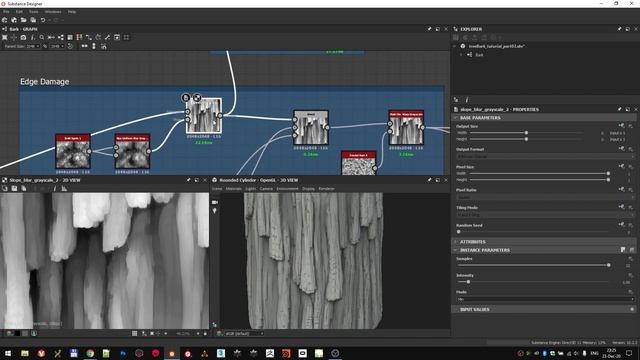Screen dimensions: 640x360
Task: Click the Pixel Size inheritance icon
Action: [621, 166]
